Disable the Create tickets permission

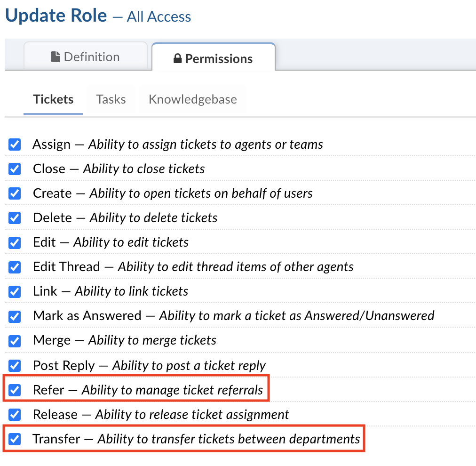click(x=15, y=193)
